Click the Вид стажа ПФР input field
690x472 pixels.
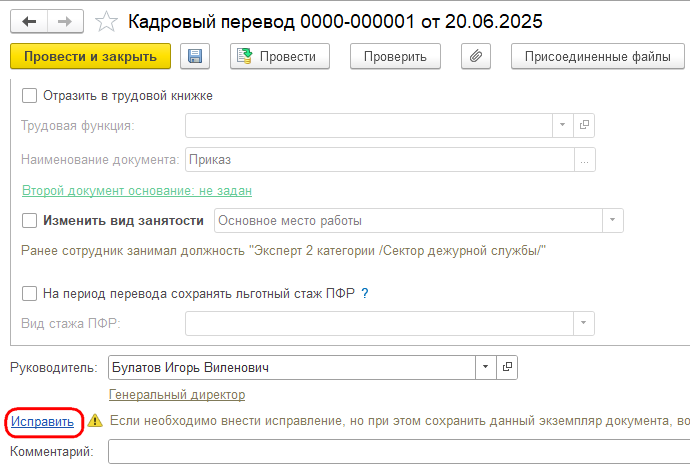pyautogui.click(x=379, y=323)
